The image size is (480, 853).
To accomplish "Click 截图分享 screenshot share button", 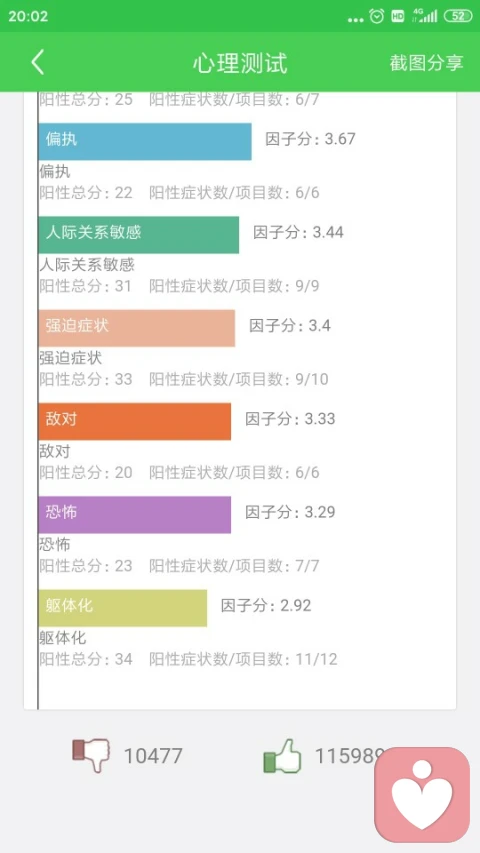I will 426,63.
